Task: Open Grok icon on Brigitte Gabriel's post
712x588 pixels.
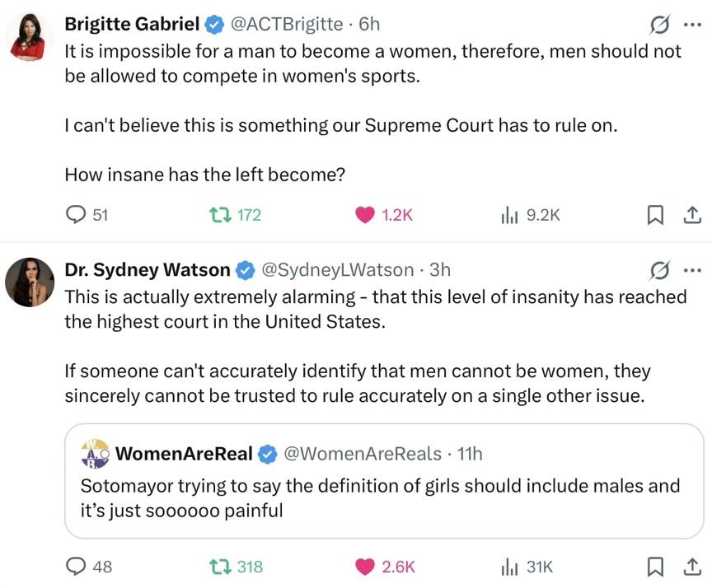Action: click(x=659, y=25)
